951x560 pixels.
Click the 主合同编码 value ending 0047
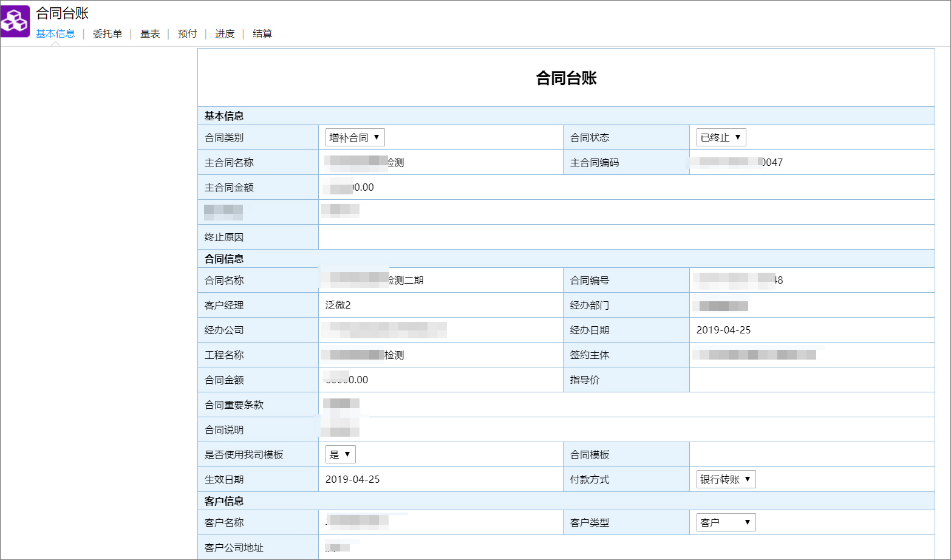tap(736, 162)
